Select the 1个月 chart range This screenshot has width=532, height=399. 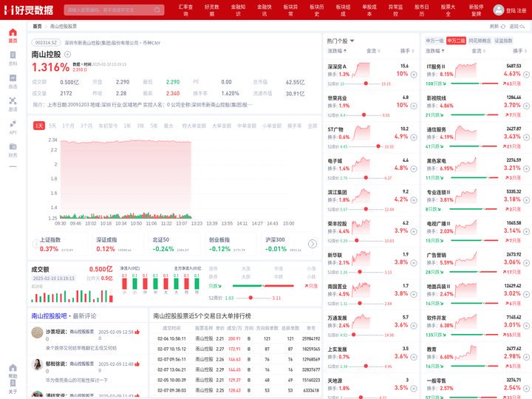(68, 126)
